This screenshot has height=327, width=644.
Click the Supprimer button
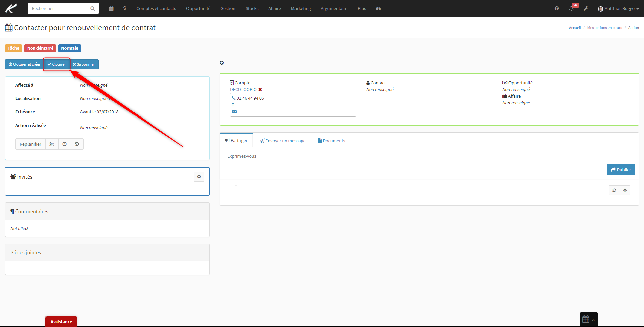84,64
